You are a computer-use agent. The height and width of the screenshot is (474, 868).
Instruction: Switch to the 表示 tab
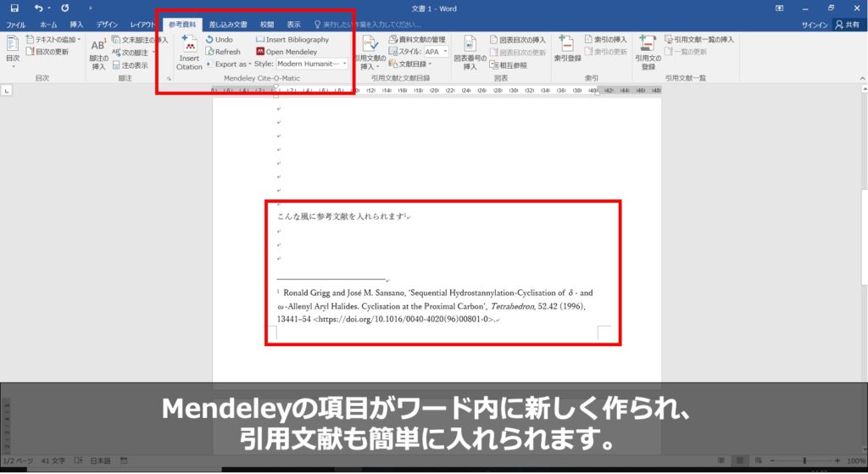click(x=293, y=25)
